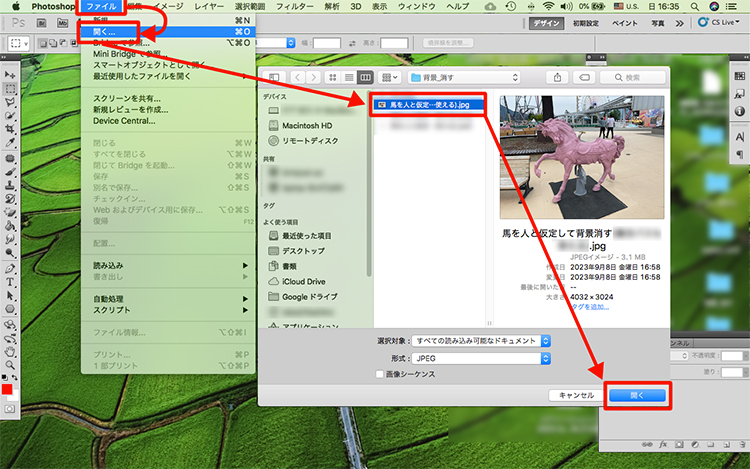This screenshot has width=750, height=469.
Task: Swap foreground and background colors
Action: (x=14, y=378)
